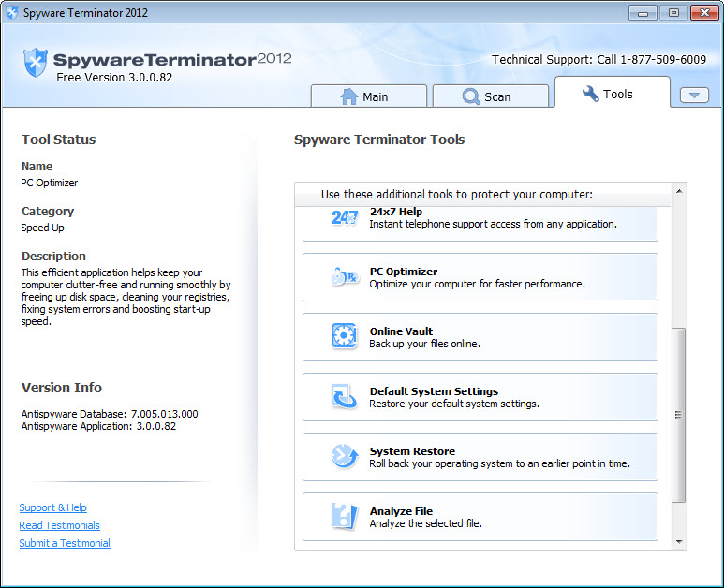The width and height of the screenshot is (724, 588).
Task: Open the Main tab
Action: pyautogui.click(x=368, y=96)
